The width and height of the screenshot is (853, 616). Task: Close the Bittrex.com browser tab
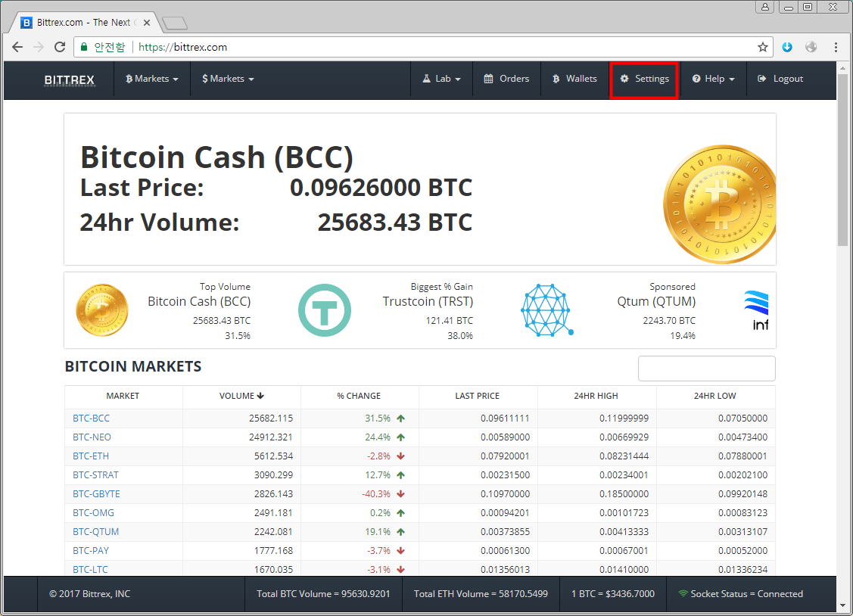click(x=146, y=23)
